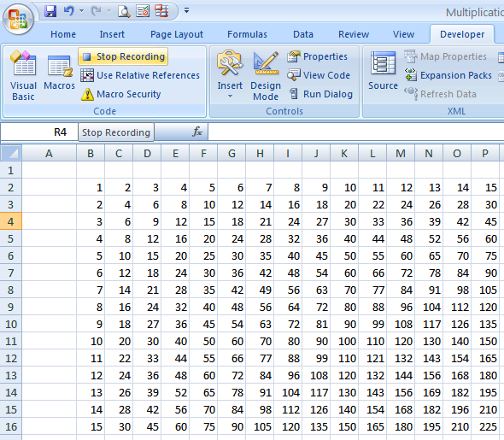Open the XML Source pane
Viewport: 504px width, 440px height.
[x=383, y=71]
